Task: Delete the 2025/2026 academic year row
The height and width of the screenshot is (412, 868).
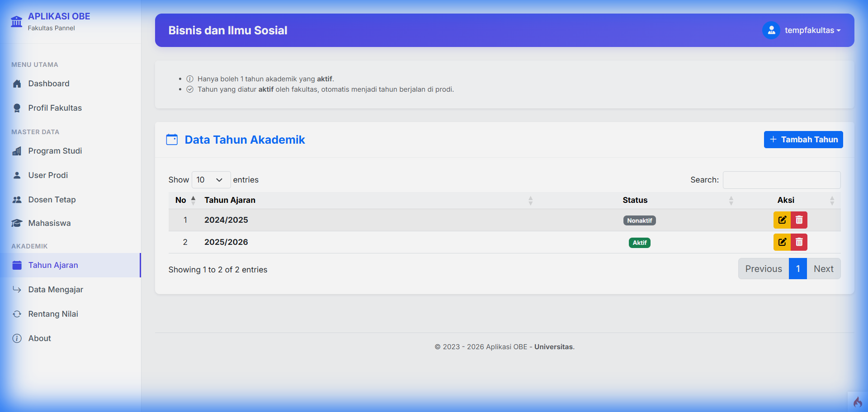Action: pyautogui.click(x=799, y=242)
